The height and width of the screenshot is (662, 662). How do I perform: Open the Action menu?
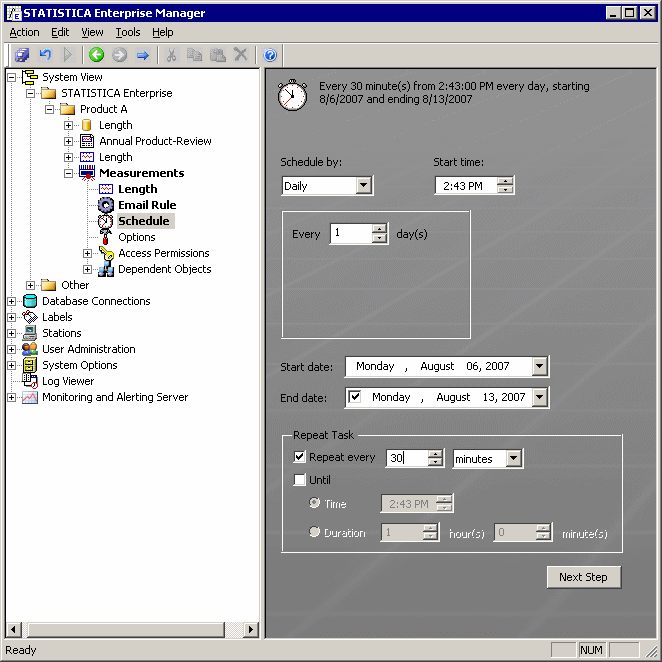pyautogui.click(x=24, y=32)
